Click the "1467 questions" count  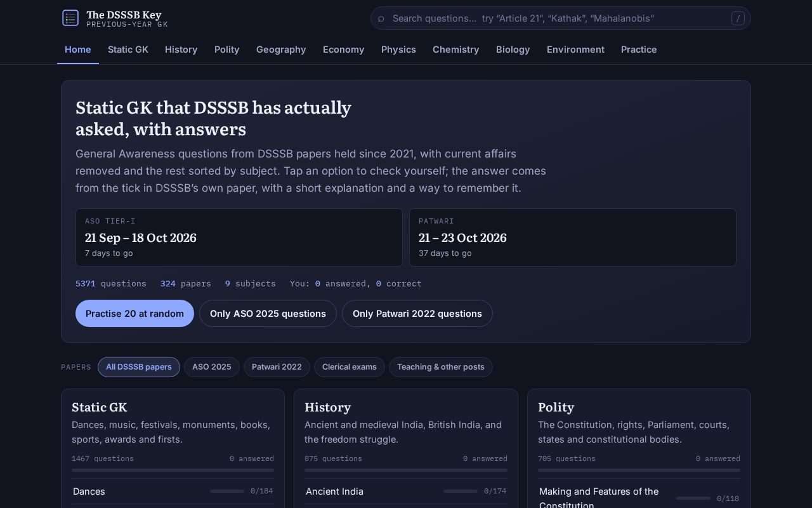coord(103,458)
